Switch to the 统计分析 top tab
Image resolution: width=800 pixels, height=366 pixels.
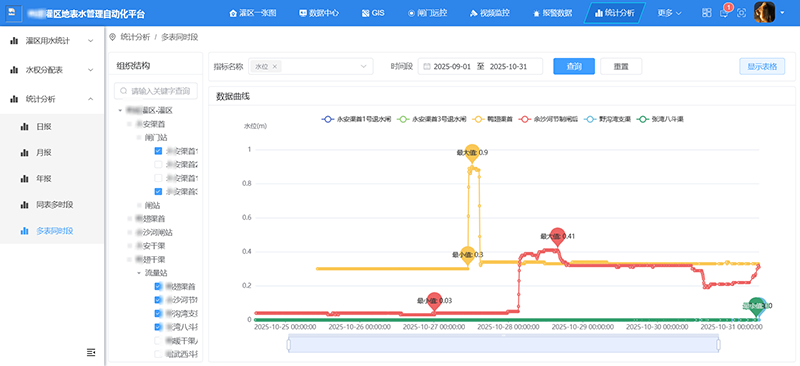tap(615, 13)
